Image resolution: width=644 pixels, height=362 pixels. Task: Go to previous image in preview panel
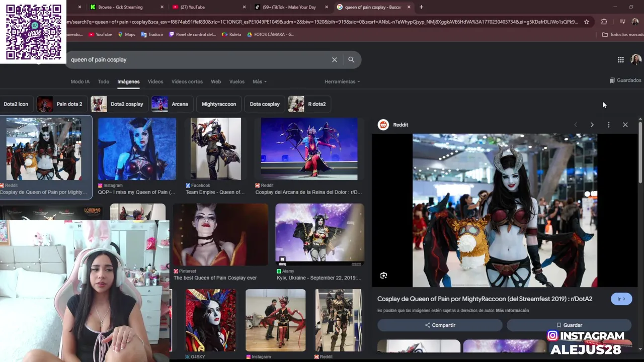(576, 125)
